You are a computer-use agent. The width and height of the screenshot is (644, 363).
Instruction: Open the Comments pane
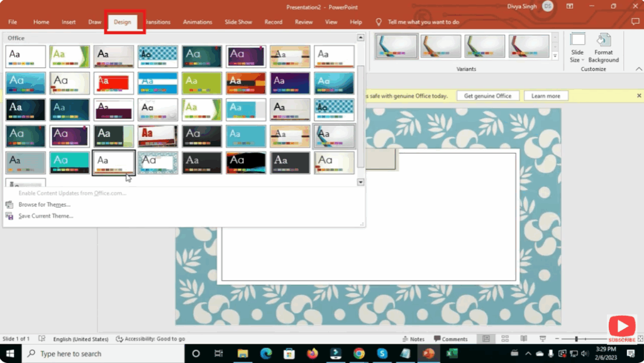450,338
